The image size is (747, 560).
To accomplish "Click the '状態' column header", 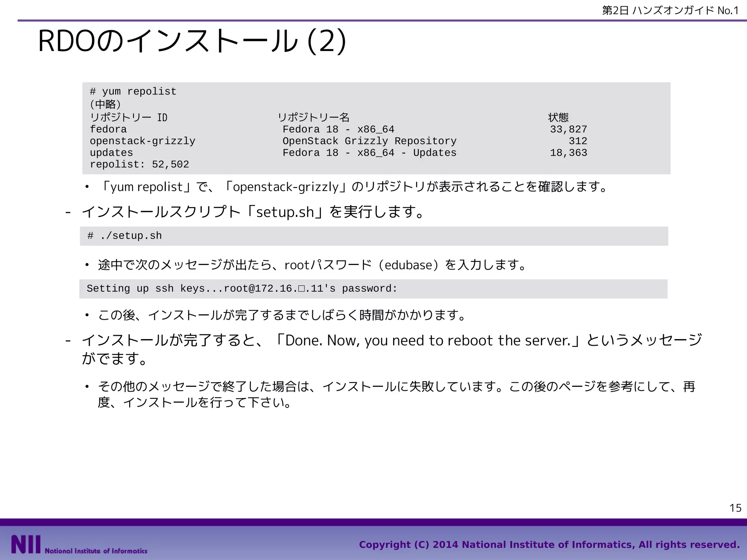I will point(558,117).
